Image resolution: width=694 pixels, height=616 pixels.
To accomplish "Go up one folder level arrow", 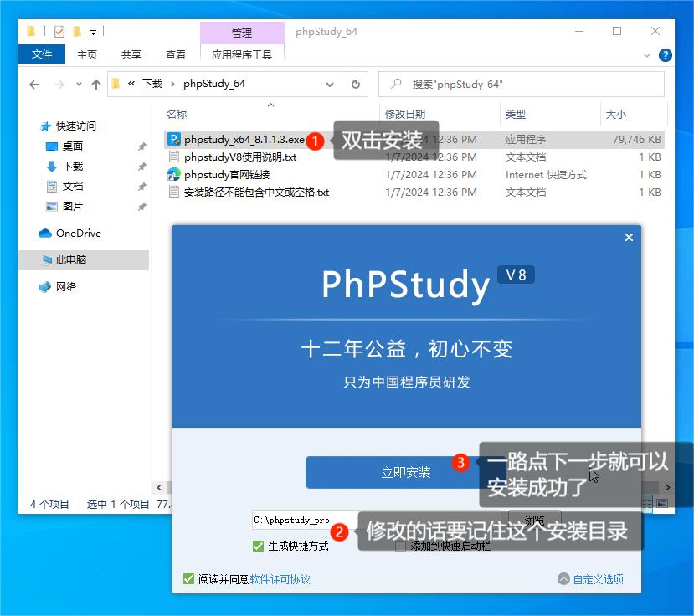I will point(96,84).
